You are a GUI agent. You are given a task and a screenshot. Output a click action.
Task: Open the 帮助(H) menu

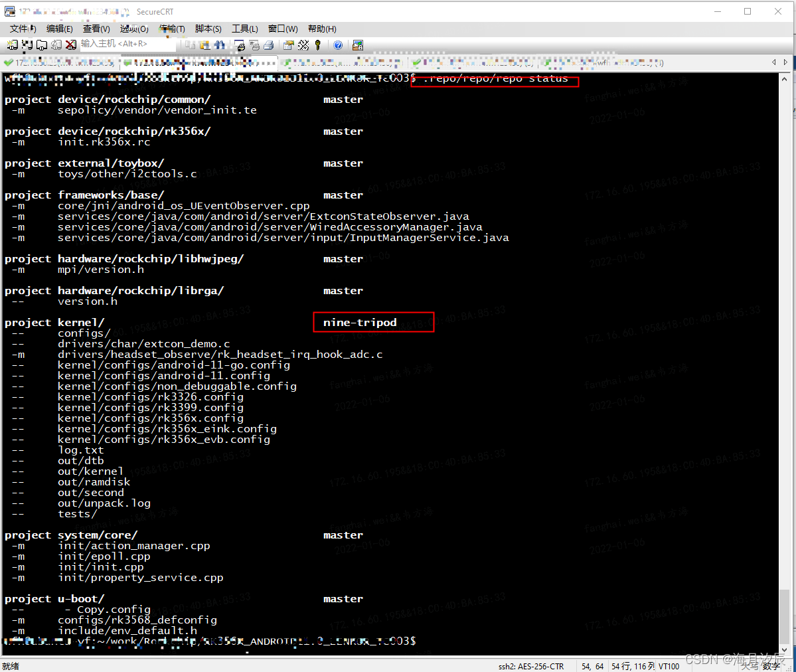[322, 29]
